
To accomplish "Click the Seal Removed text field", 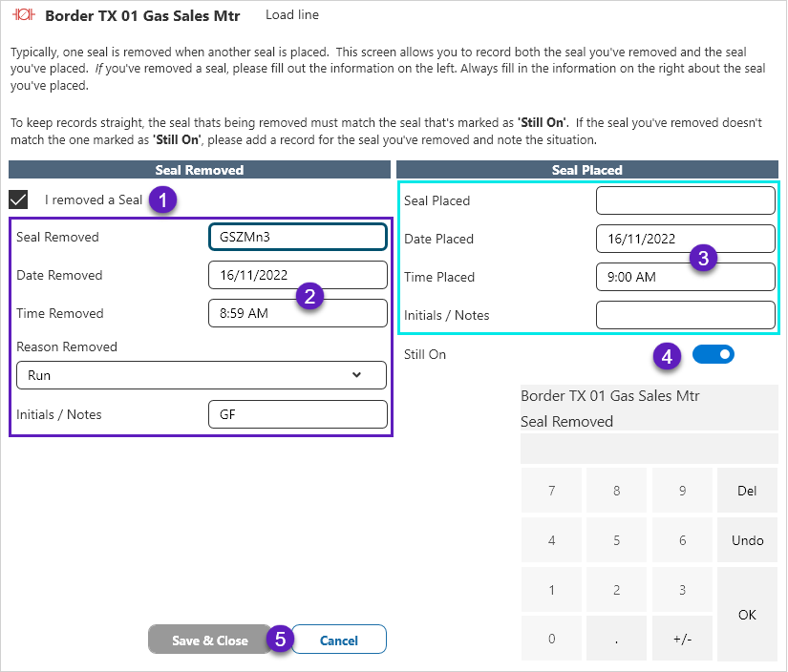I will [297, 237].
